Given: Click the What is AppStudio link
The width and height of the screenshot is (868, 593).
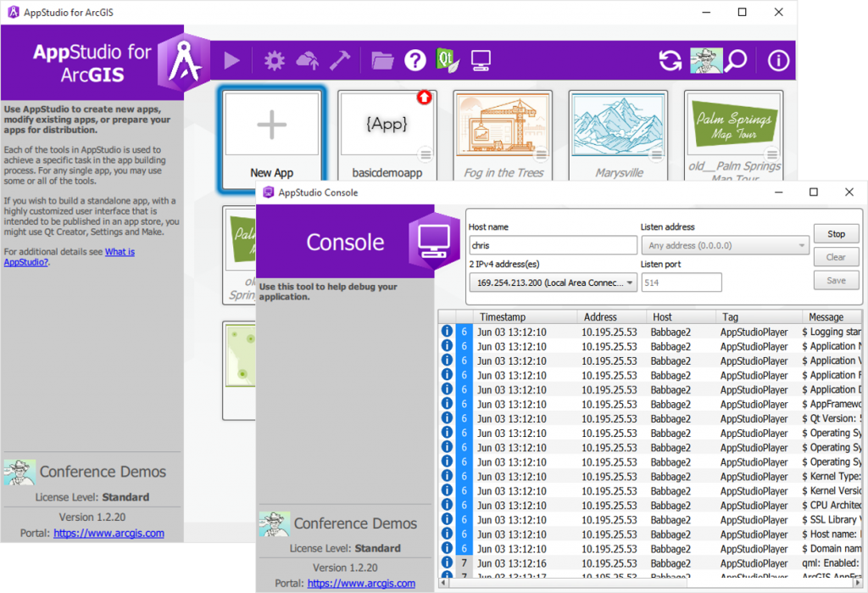Looking at the screenshot, I should click(x=70, y=256).
